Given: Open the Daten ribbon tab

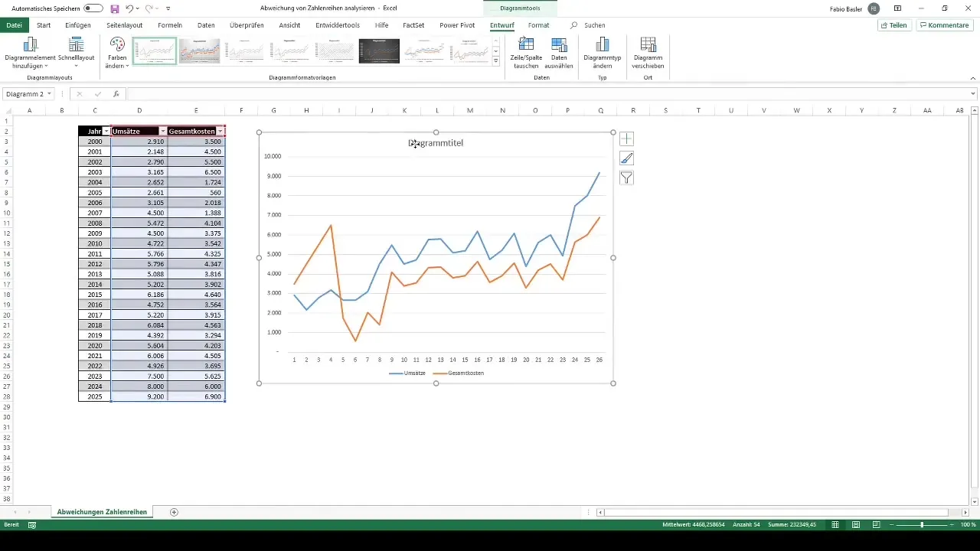Looking at the screenshot, I should (206, 25).
